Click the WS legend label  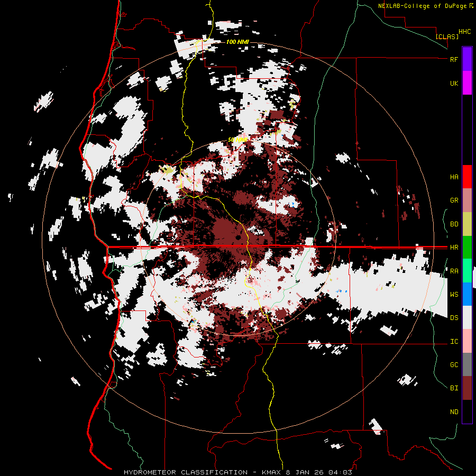coord(454,295)
